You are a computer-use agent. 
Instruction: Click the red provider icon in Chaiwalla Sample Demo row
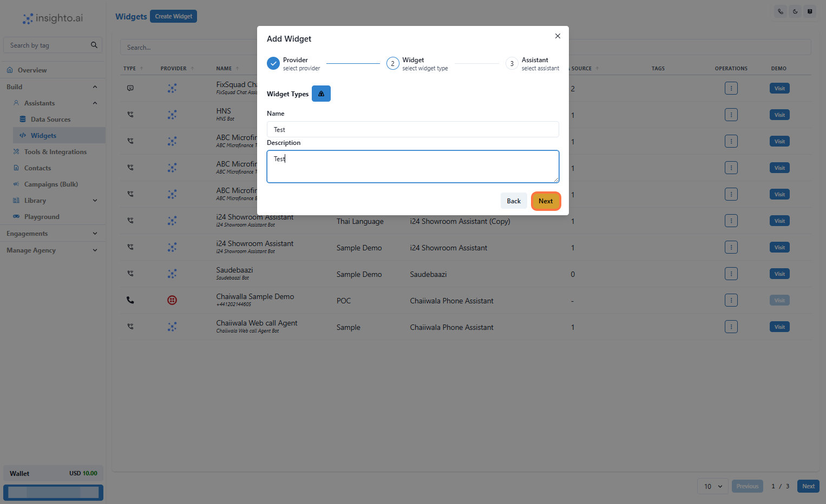[x=172, y=300]
